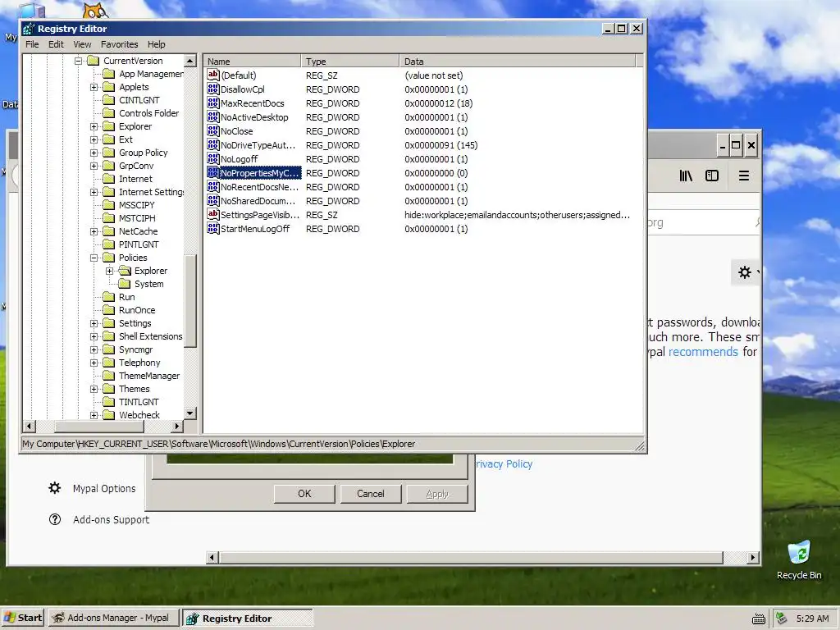Screen dimensions: 840x630
Task: Follow the recommends link in Mypal
Action: coord(703,352)
